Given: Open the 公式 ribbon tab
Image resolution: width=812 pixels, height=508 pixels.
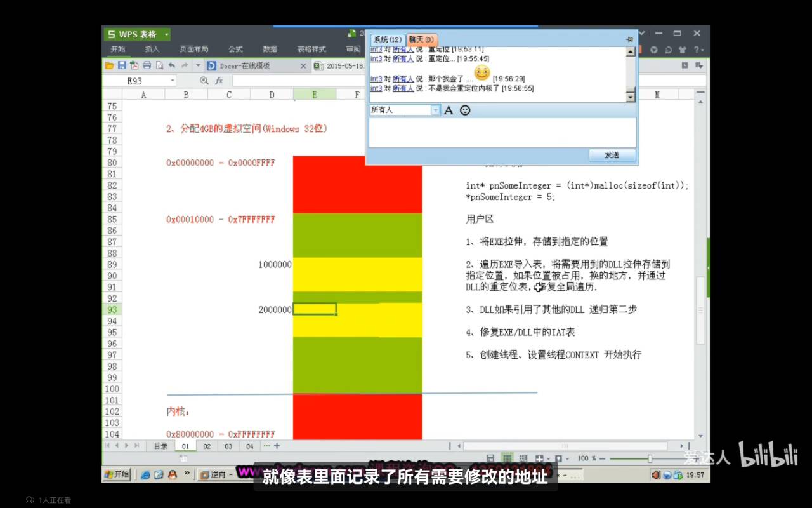Looking at the screenshot, I should click(x=235, y=50).
